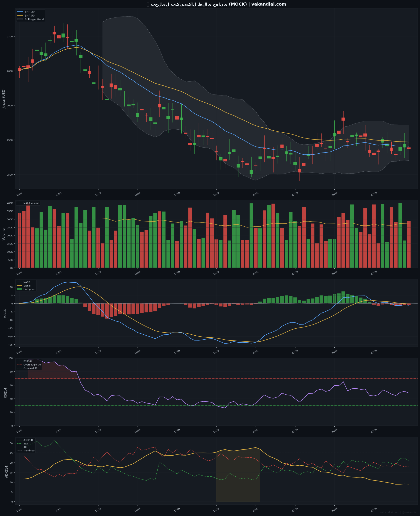Click the 250K volume axis value
Screen dimensions: 420x516
click(x=10, y=227)
